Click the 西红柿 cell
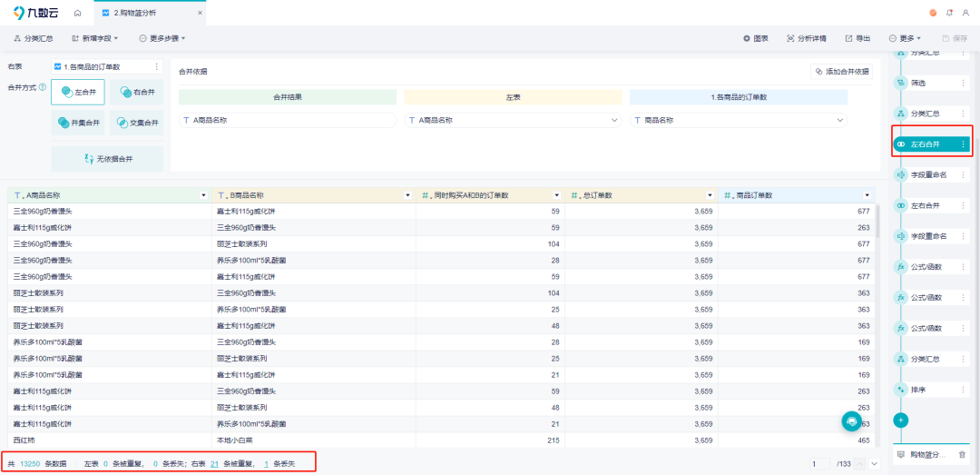 click(x=110, y=440)
